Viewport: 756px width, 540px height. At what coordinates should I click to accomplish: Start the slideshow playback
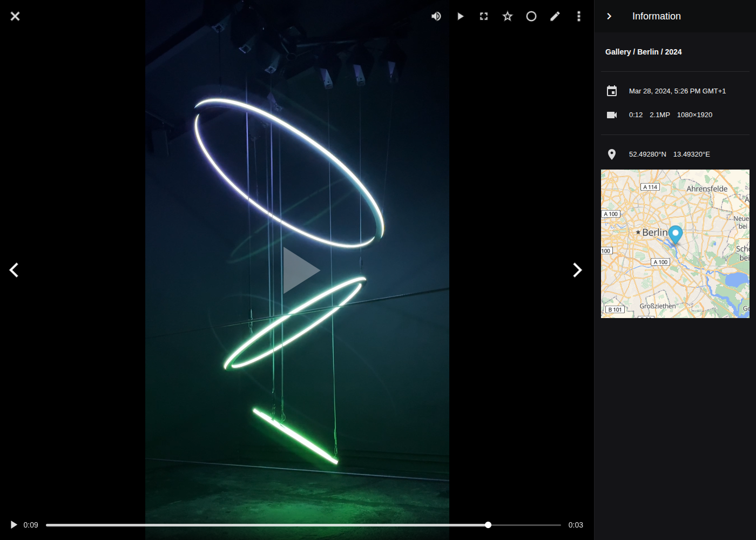pyautogui.click(x=460, y=16)
